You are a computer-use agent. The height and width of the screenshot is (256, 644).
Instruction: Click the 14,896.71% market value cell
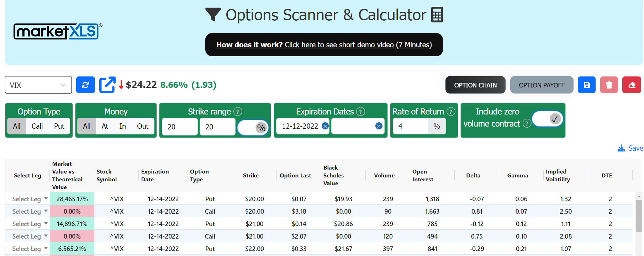[72, 224]
